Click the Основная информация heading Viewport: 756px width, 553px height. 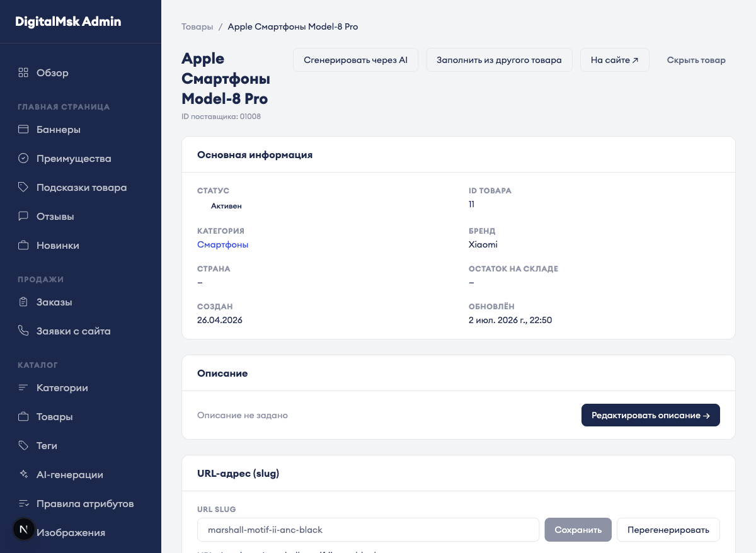coord(255,154)
